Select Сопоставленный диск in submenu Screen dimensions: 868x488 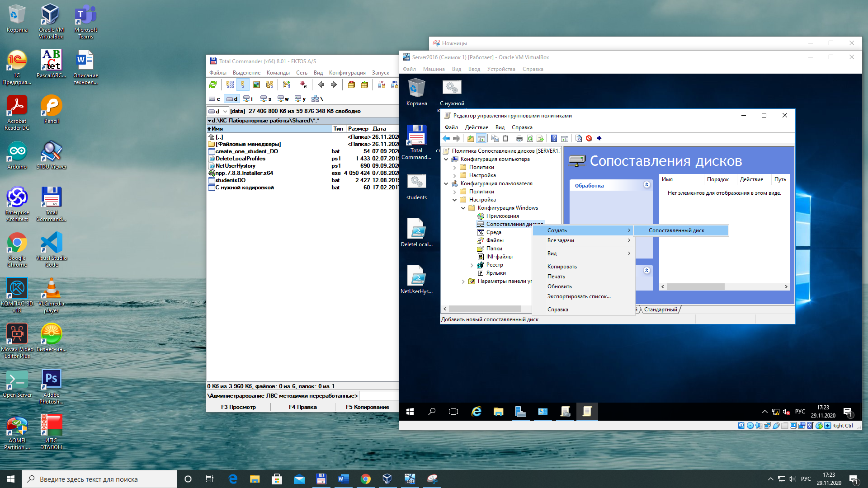pyautogui.click(x=676, y=230)
